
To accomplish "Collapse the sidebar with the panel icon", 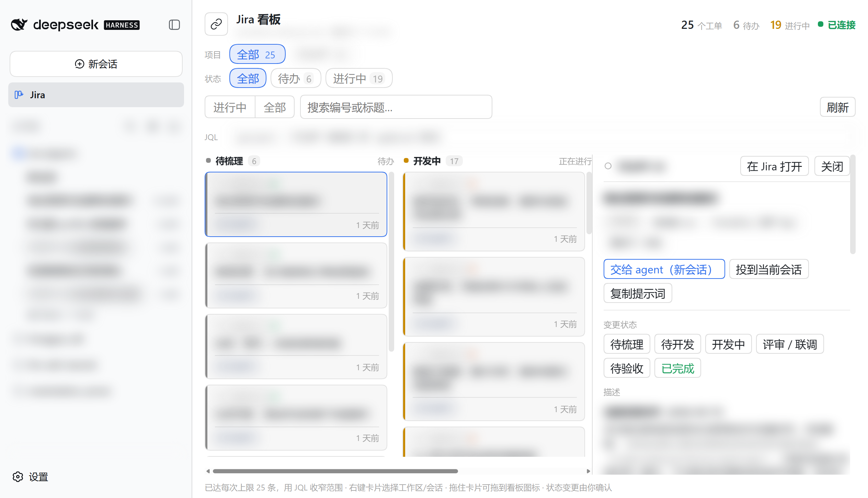I will (x=174, y=25).
